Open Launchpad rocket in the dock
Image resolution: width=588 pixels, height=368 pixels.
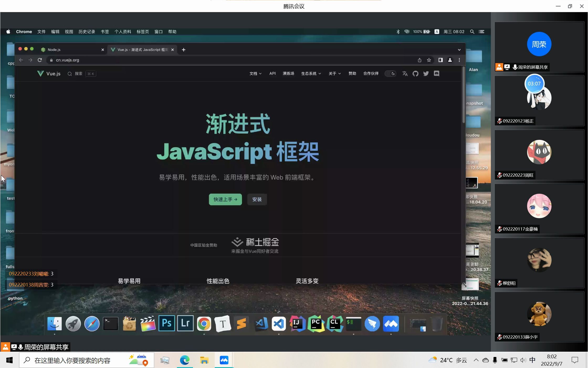(x=73, y=324)
